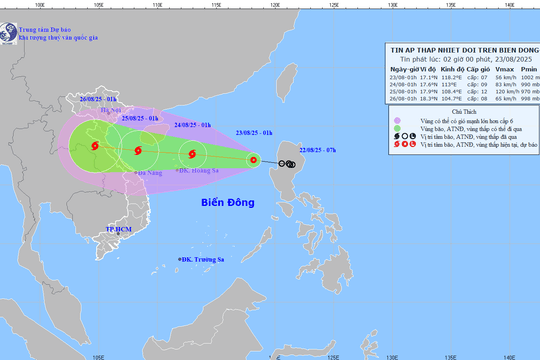Click the '25/08/25 - 01h' map label
Screen dimensions: 540x360
point(140,118)
